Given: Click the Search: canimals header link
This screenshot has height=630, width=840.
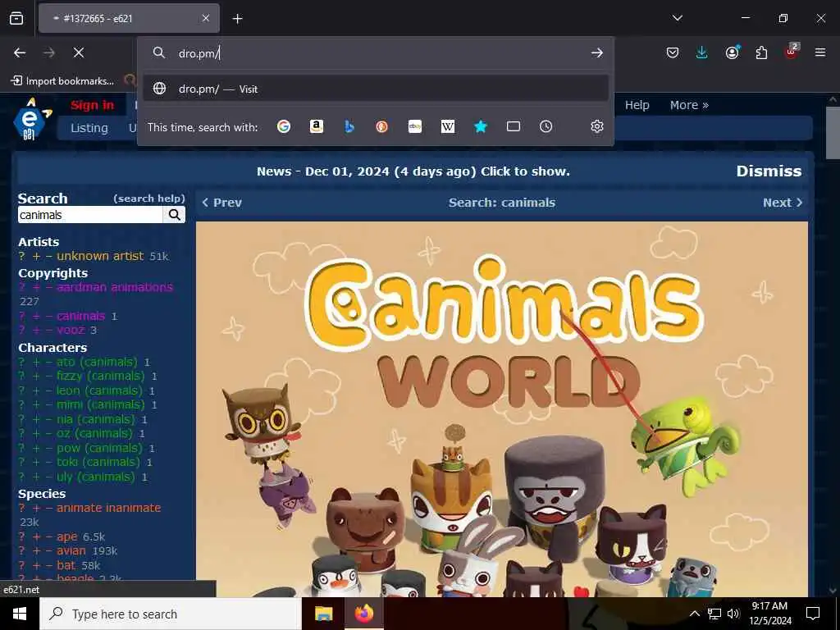Looking at the screenshot, I should 501,203.
